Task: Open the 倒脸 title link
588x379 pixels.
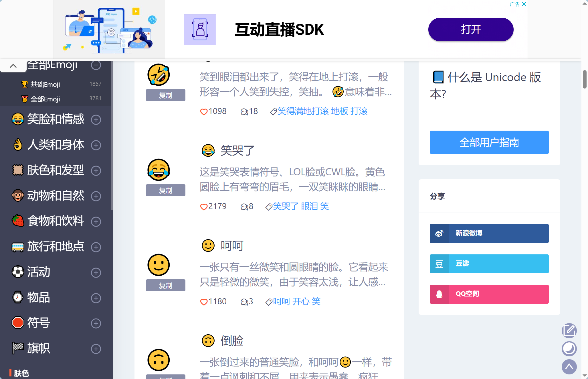Action: 232,341
